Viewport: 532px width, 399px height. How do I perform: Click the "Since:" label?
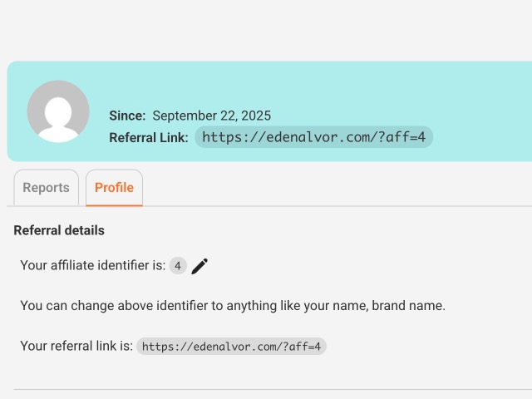(x=127, y=116)
